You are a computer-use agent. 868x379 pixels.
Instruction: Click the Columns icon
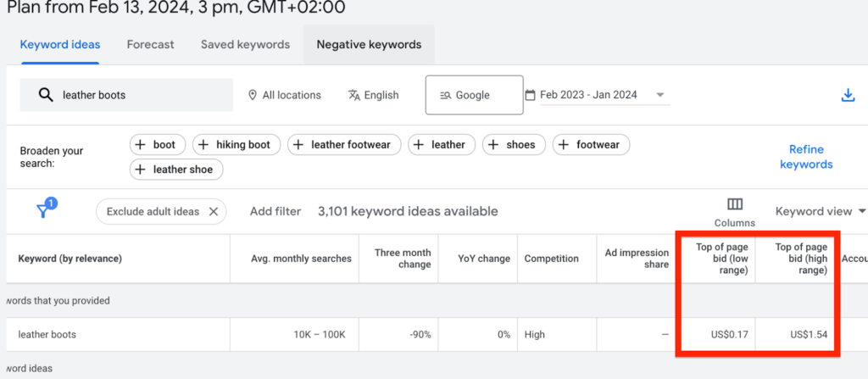pos(734,205)
